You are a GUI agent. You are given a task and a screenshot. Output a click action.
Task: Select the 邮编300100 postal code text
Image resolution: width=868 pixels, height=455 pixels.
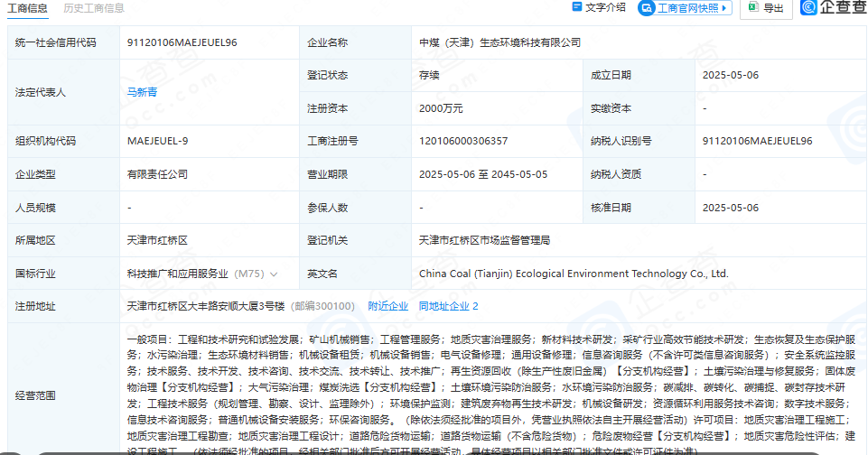point(323,306)
